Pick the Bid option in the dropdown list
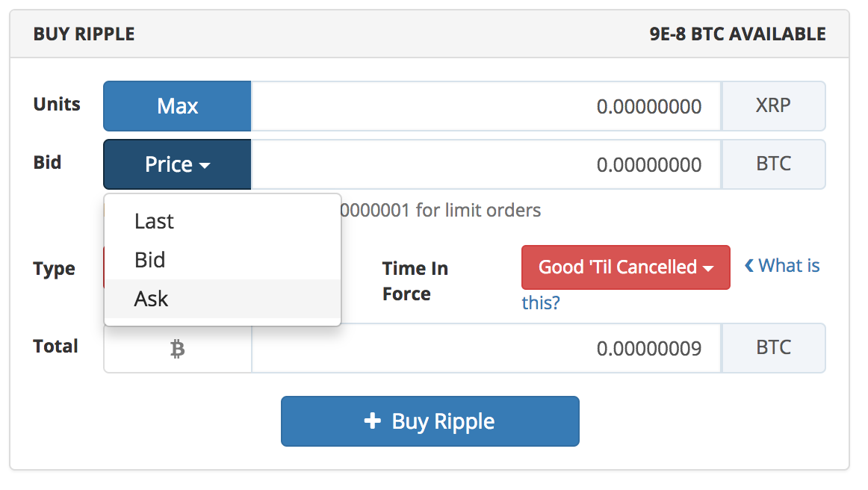868x490 pixels. coord(149,260)
